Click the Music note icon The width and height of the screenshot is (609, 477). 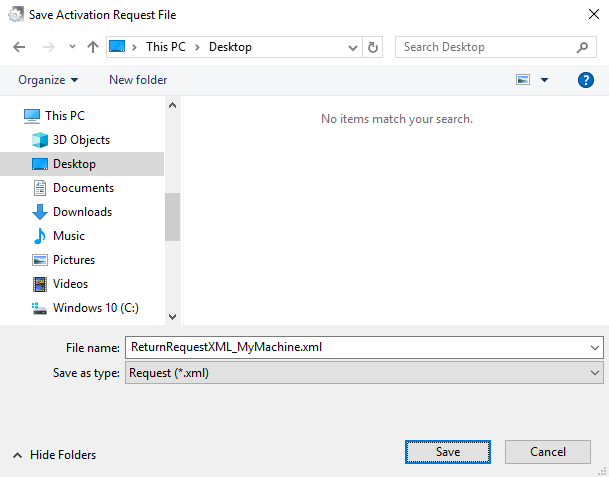(40, 236)
